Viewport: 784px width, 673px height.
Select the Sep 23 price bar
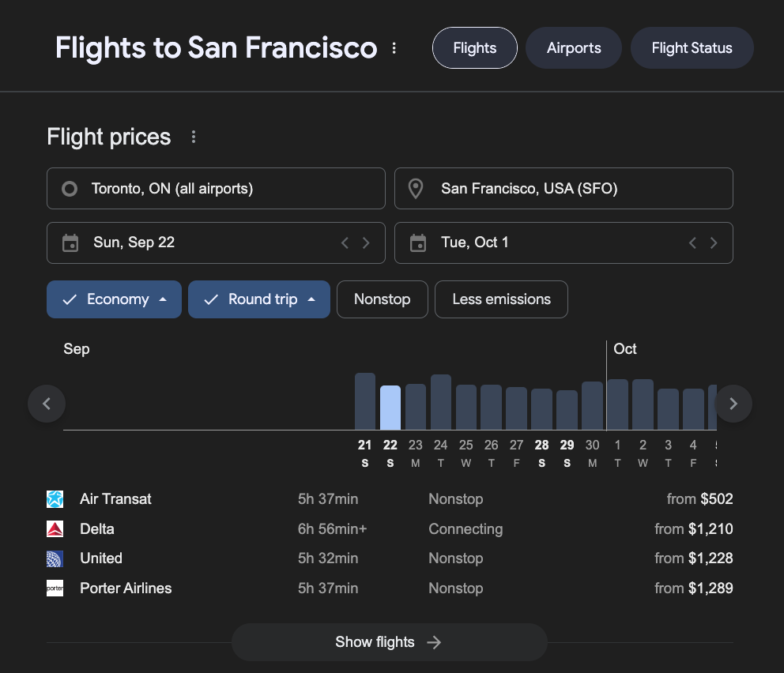coord(416,407)
